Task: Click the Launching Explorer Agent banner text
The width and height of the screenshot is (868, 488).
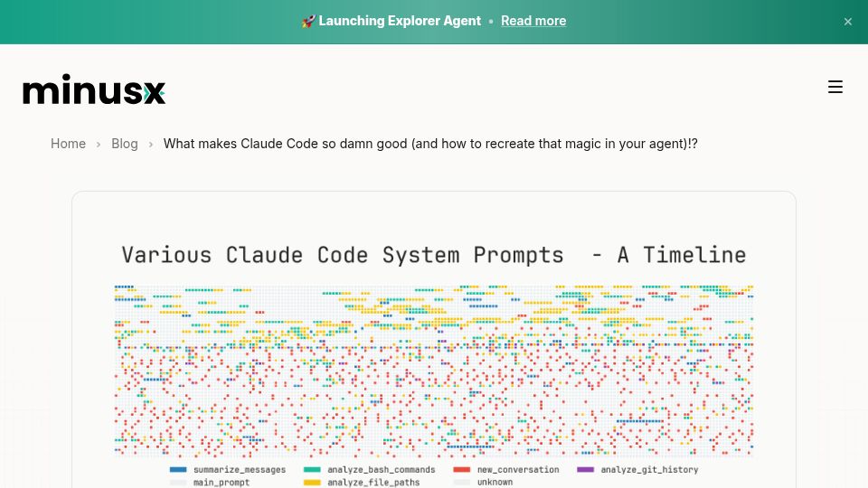Action: 399,21
